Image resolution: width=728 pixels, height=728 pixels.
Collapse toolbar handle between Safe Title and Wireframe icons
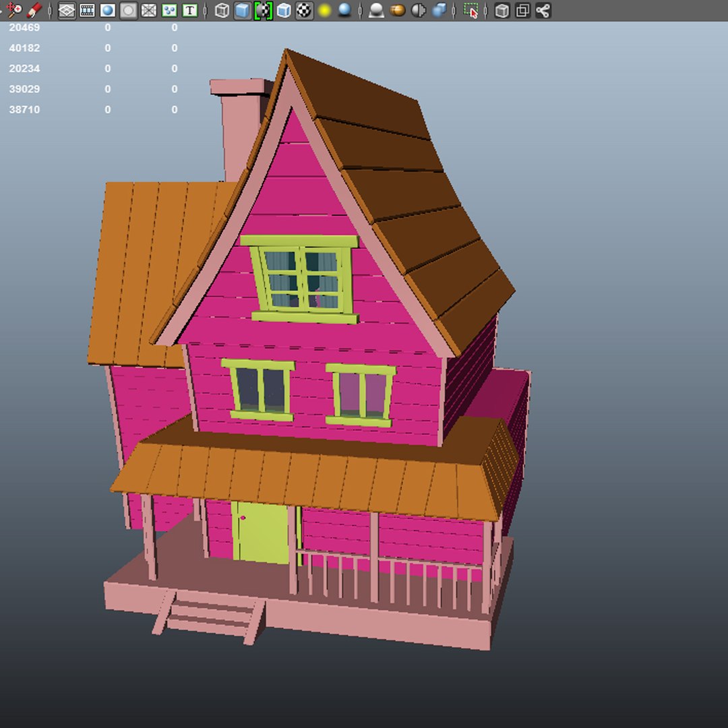click(x=205, y=11)
